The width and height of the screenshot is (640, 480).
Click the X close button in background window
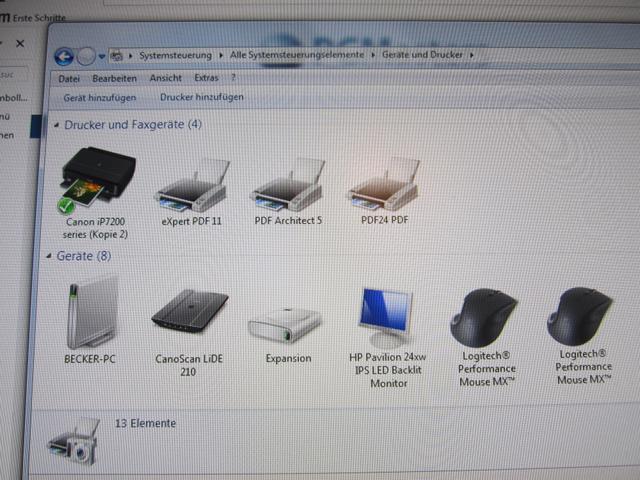(20, 43)
